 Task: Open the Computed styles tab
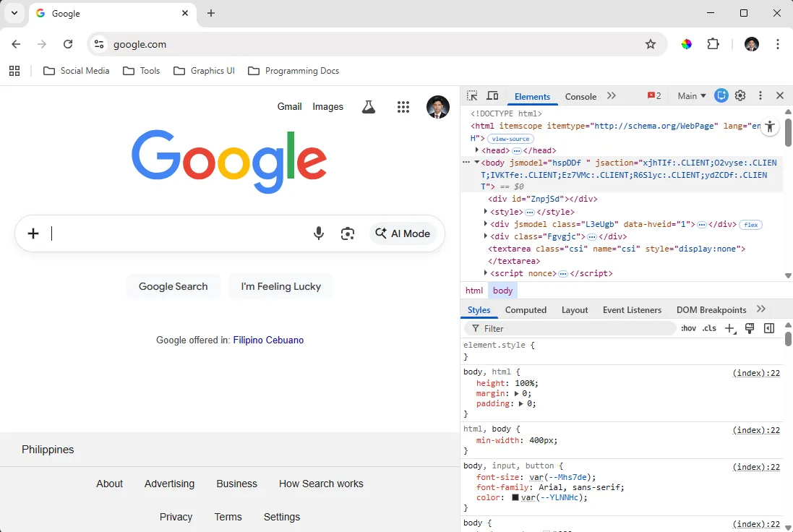click(x=526, y=309)
